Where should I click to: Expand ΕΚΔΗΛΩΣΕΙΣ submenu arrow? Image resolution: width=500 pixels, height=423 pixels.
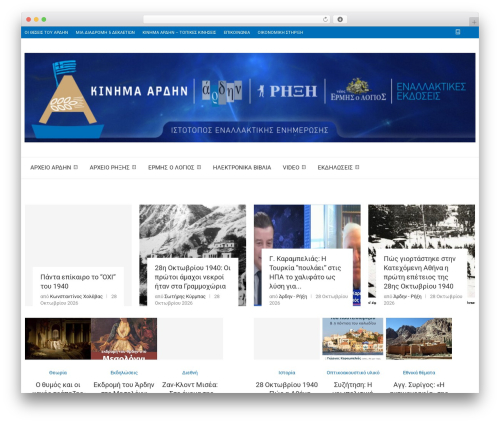[357, 167]
